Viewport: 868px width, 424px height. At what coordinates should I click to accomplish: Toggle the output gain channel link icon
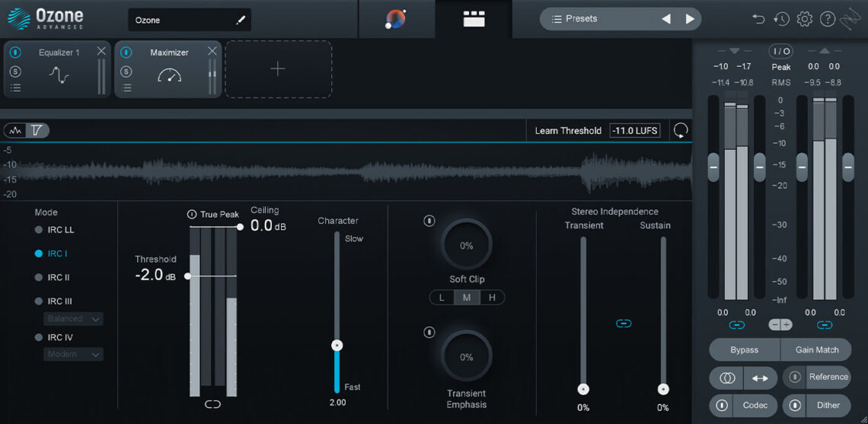tap(825, 325)
